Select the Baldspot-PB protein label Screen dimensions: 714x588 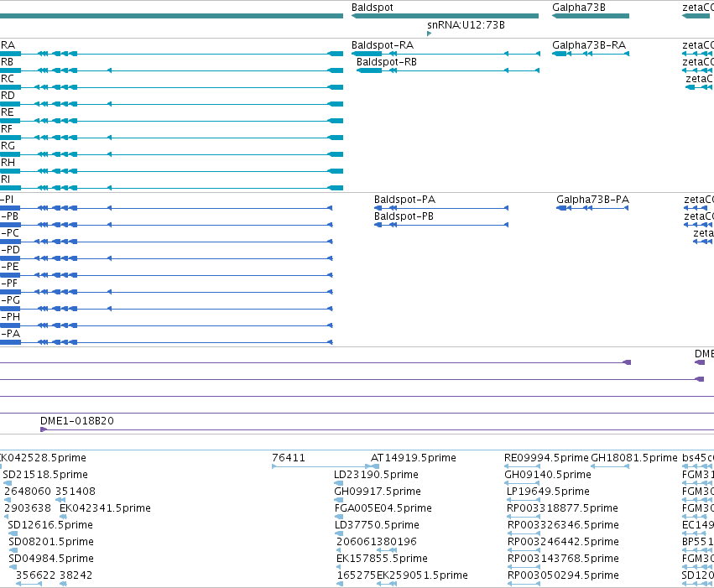point(404,216)
